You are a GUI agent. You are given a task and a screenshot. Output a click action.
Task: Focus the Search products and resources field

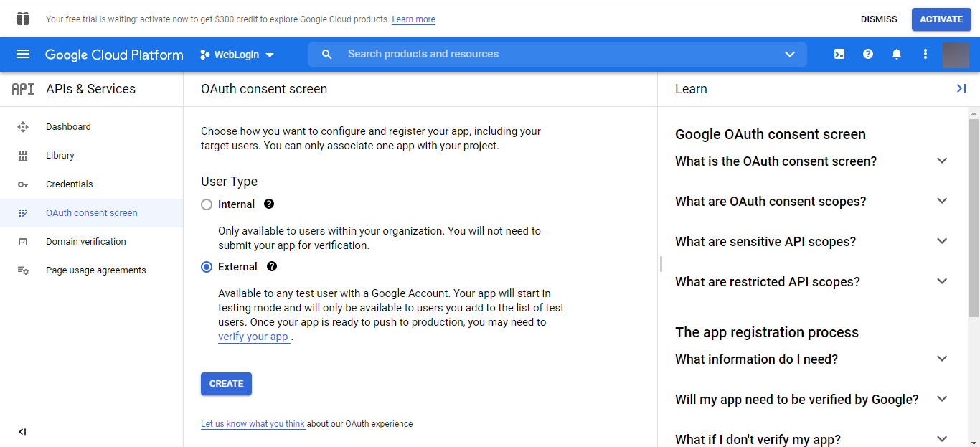click(x=557, y=55)
